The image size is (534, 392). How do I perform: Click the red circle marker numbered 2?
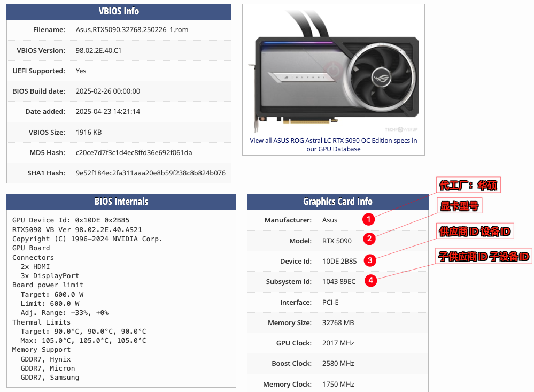coord(369,239)
